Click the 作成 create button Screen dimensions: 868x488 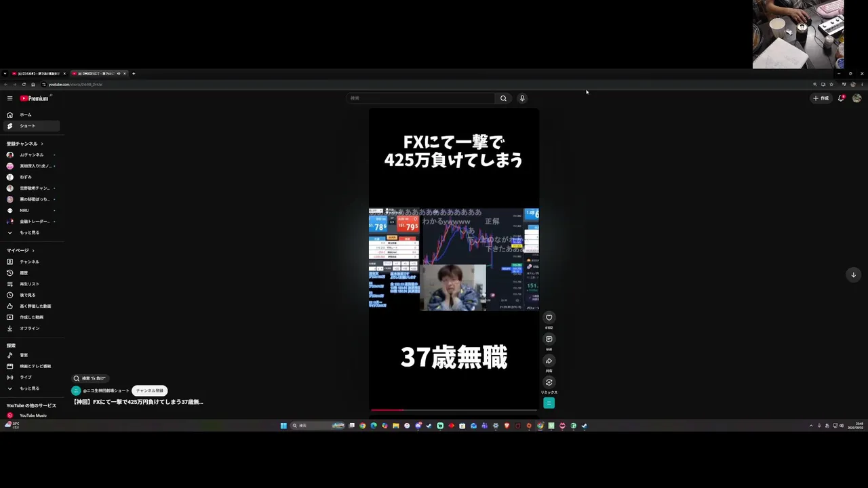pos(821,98)
